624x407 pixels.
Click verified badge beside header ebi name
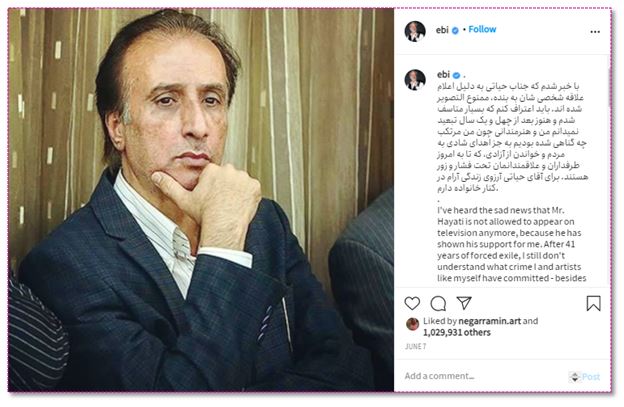click(x=456, y=30)
